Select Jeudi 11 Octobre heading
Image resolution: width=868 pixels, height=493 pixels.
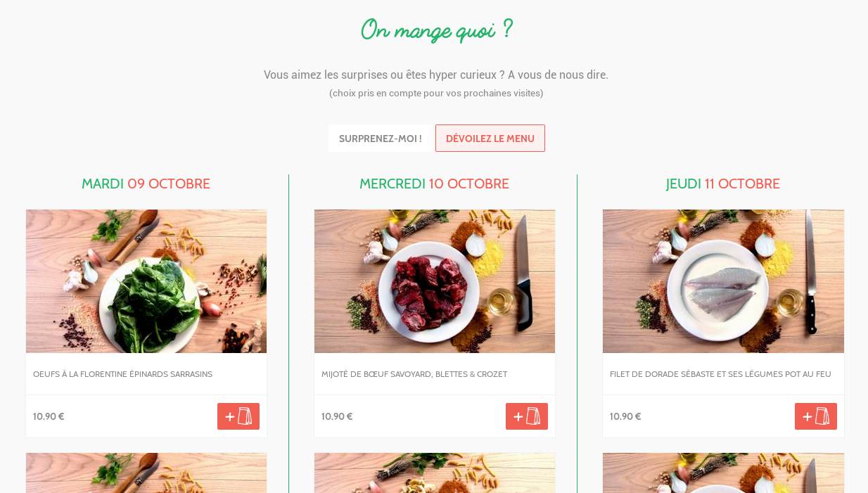pyautogui.click(x=723, y=184)
